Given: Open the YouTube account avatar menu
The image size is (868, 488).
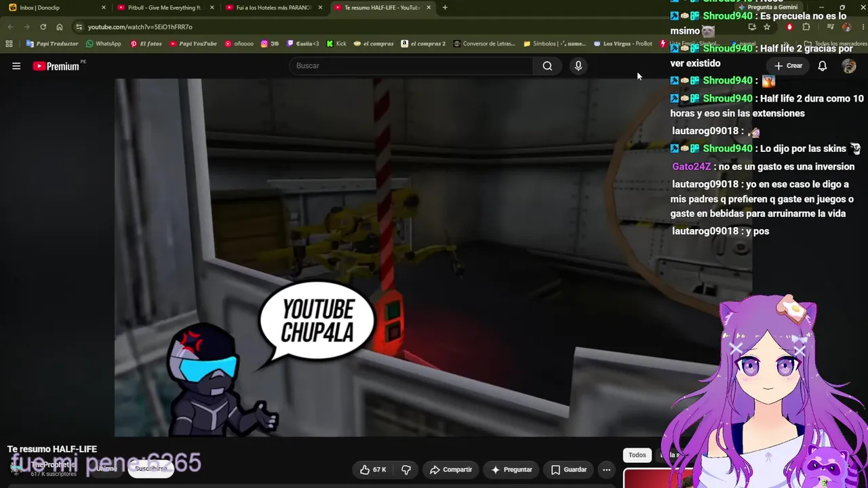Looking at the screenshot, I should pyautogui.click(x=849, y=66).
